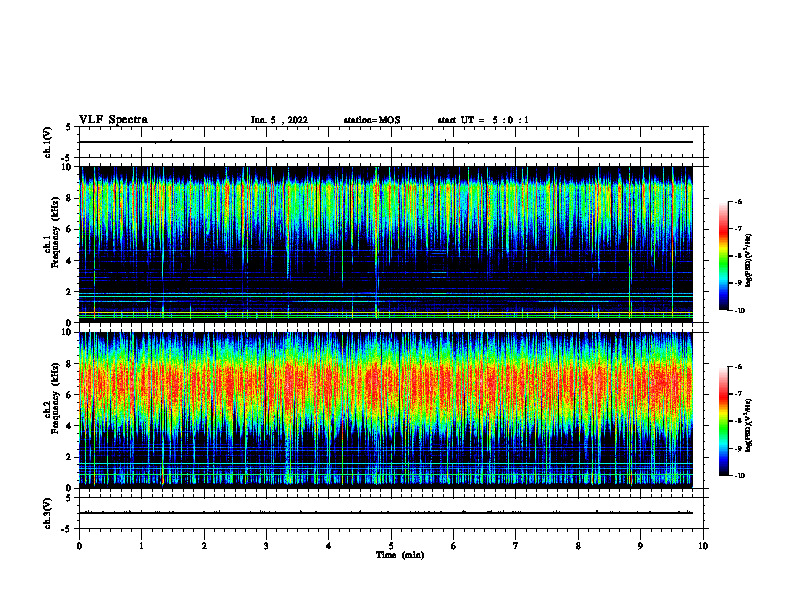Click time axis tick label "2"

pyautogui.click(x=204, y=546)
